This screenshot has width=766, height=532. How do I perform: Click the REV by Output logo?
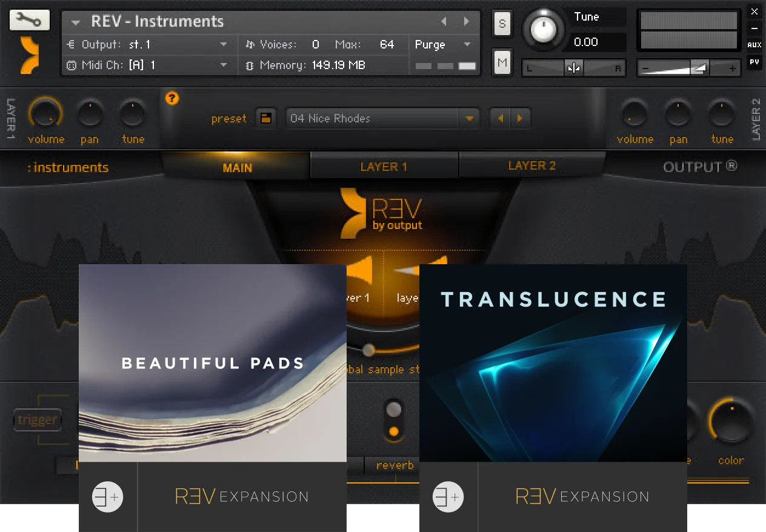[x=382, y=213]
